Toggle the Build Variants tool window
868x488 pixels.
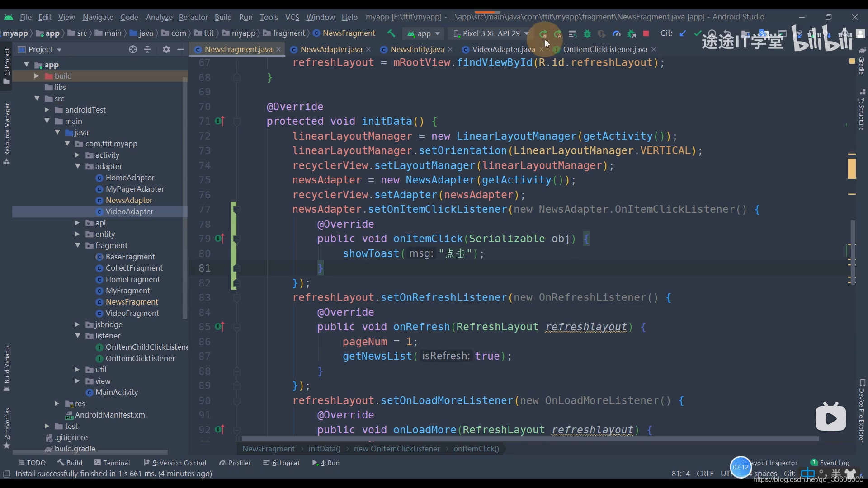pyautogui.click(x=7, y=368)
